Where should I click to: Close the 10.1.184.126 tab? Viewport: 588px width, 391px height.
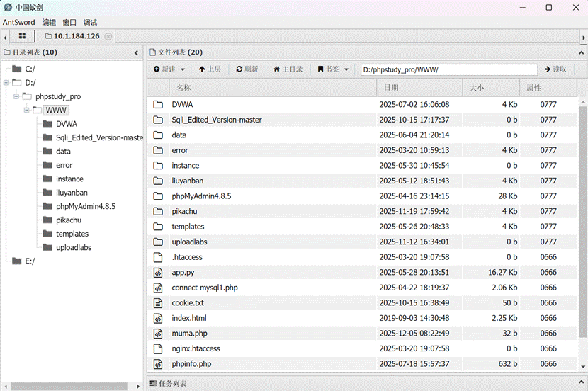coord(108,36)
